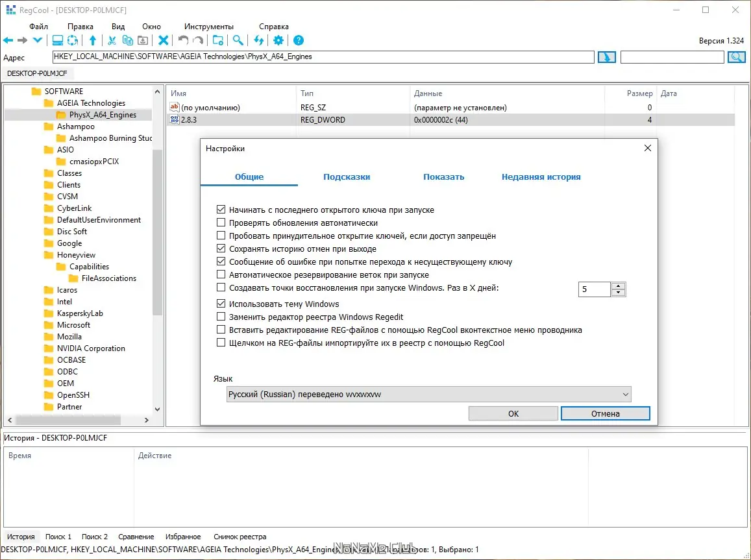Screen dimensions: 751x560
Task: Click the undo arrow icon
Action: (x=183, y=40)
